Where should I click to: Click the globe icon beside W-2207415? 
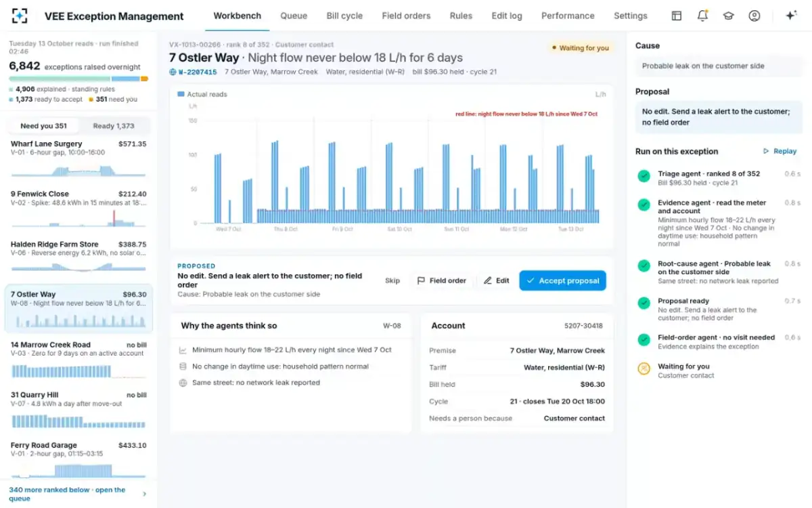[173, 72]
